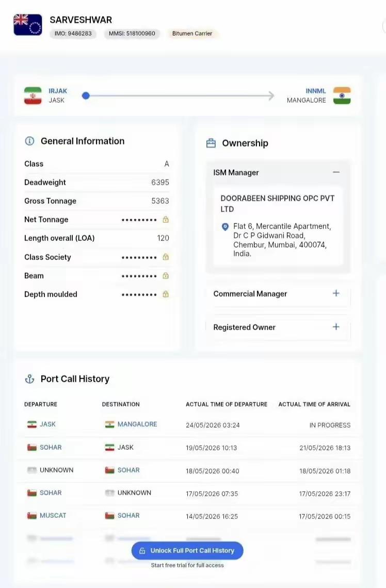
Task: Click the Depth moulded lock icon
Action: pyautogui.click(x=166, y=295)
